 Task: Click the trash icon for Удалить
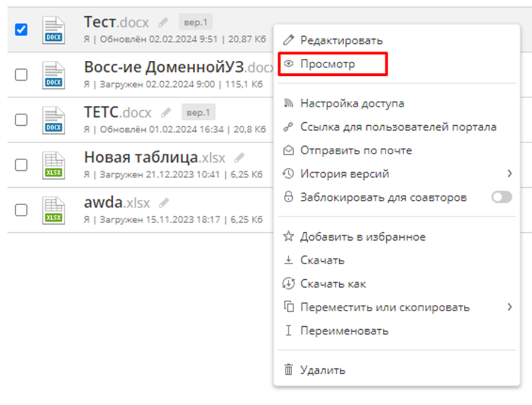pyautogui.click(x=288, y=370)
